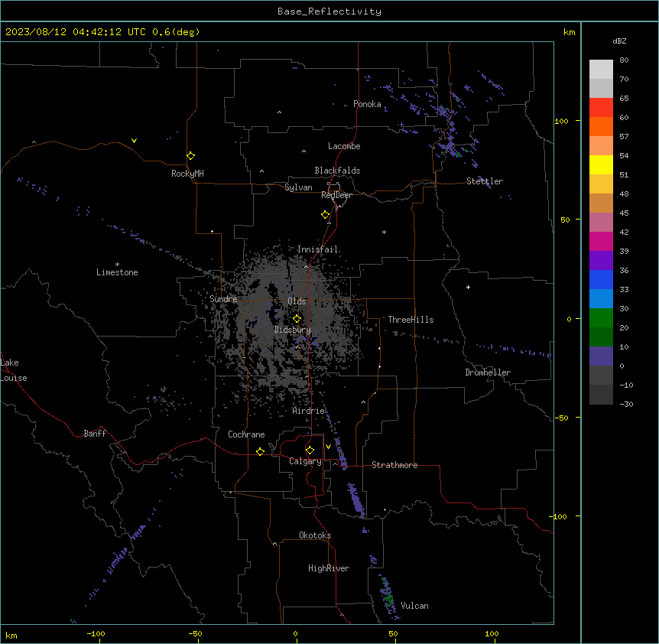
Task: Select the Cochrane label
Action: point(246,434)
